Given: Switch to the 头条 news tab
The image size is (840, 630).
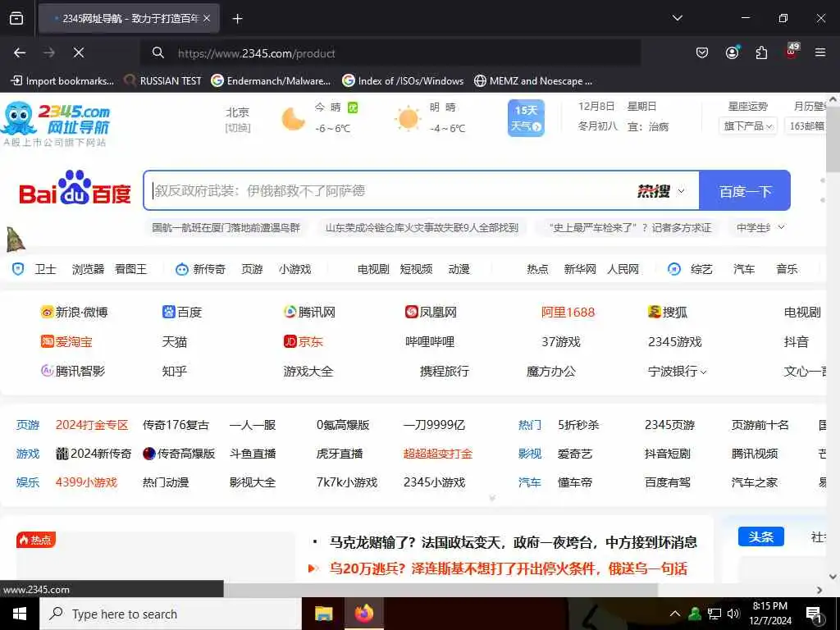Looking at the screenshot, I should [760, 536].
